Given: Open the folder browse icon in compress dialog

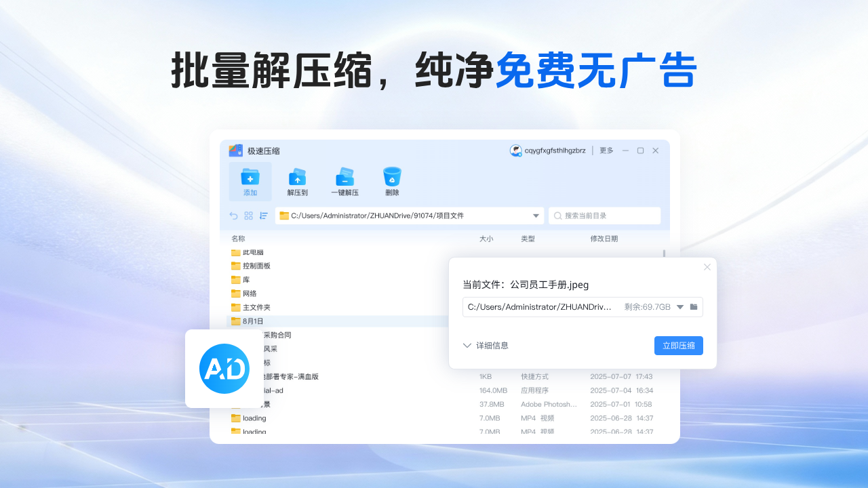Looking at the screenshot, I should click(x=693, y=306).
